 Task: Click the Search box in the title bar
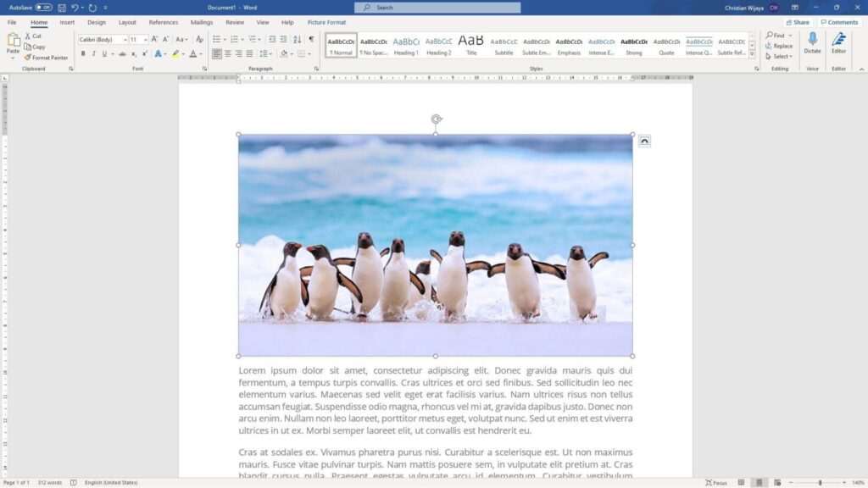437,8
